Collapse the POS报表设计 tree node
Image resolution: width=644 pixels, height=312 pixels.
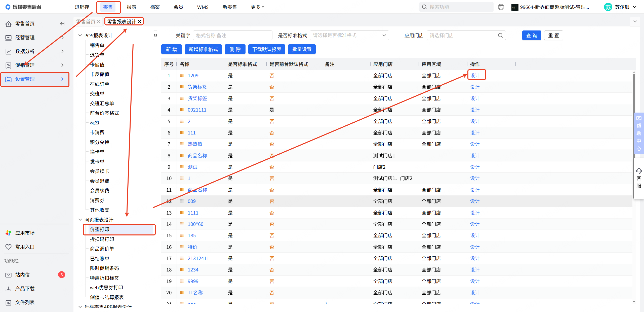[x=80, y=36]
